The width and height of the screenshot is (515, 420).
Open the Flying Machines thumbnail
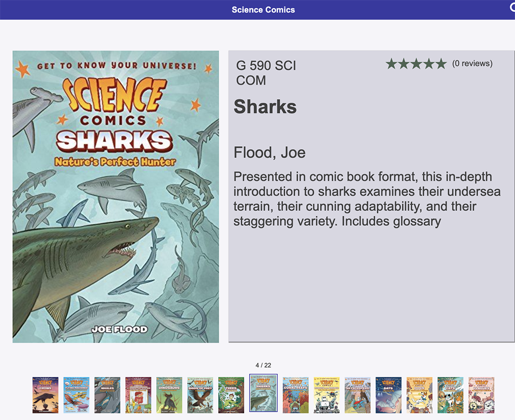pyautogui.click(x=76, y=394)
